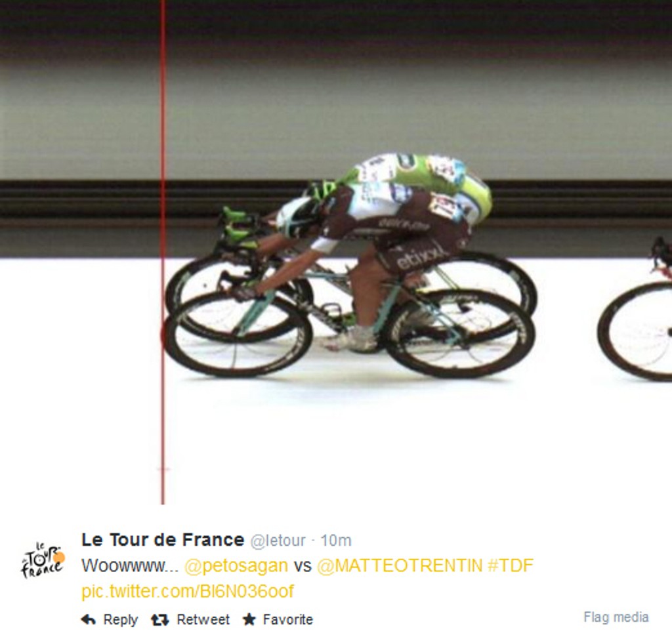Select the Retweet text label
672x633 pixels.
203,620
